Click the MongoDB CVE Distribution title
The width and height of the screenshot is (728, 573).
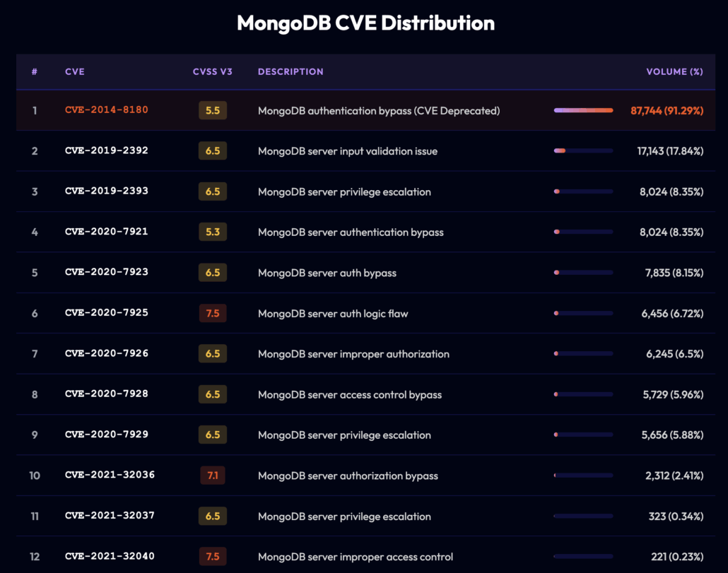[365, 23]
